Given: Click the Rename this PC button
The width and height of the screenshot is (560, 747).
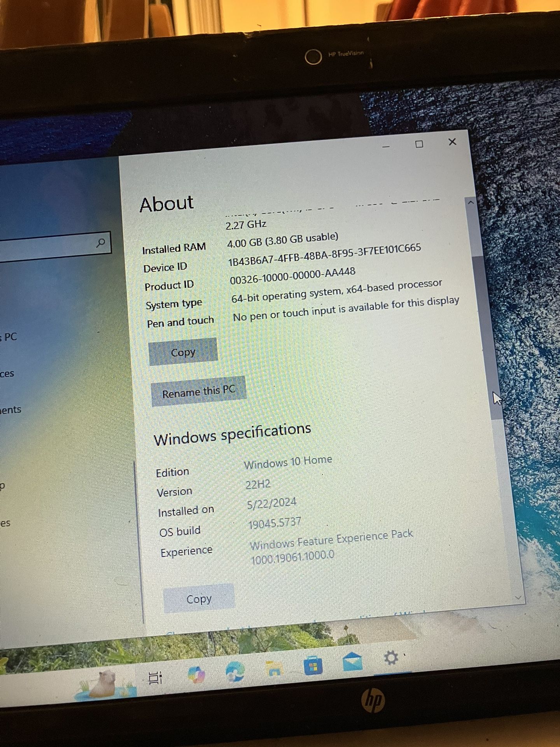Looking at the screenshot, I should [x=199, y=391].
